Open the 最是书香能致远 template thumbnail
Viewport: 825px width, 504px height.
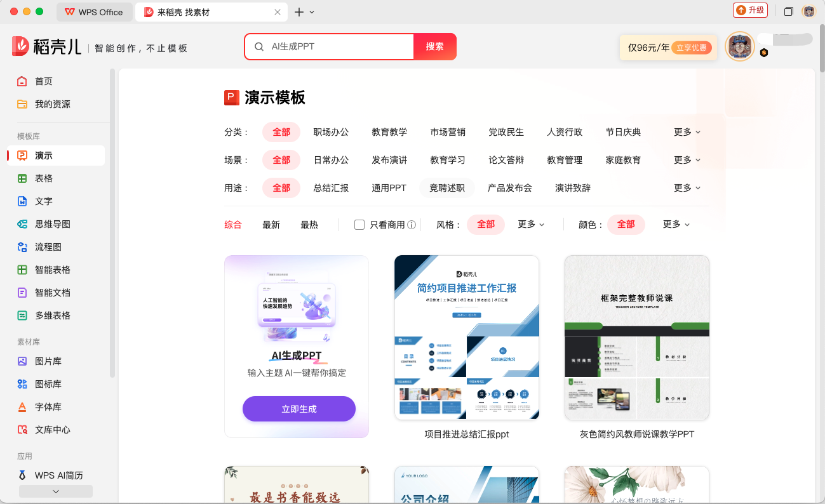tap(297, 485)
